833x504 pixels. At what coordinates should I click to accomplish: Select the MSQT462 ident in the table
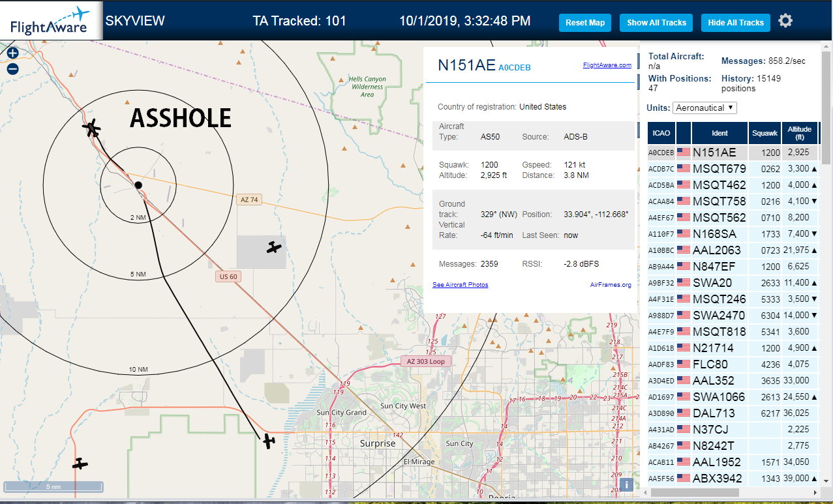click(719, 185)
